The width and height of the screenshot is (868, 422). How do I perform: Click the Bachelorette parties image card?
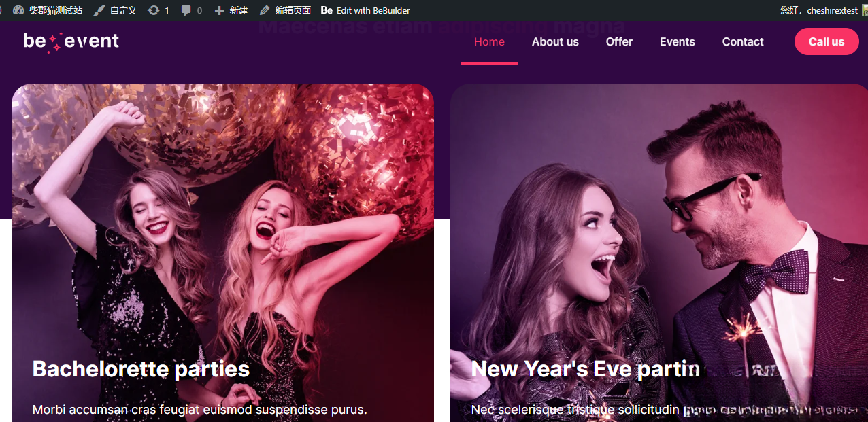[222, 251]
